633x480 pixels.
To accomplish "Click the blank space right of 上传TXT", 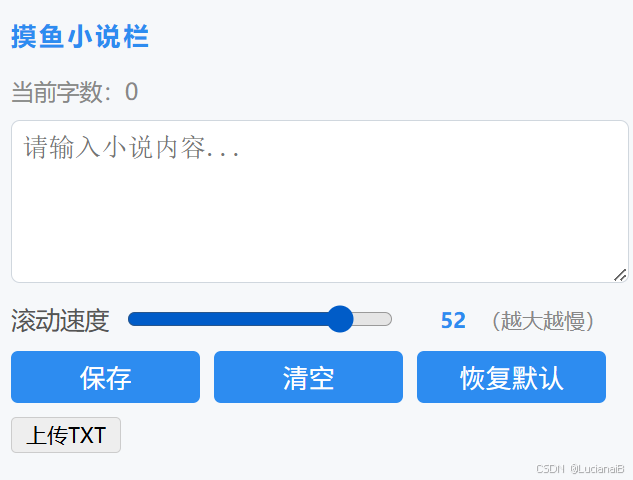I will tap(363, 435).
